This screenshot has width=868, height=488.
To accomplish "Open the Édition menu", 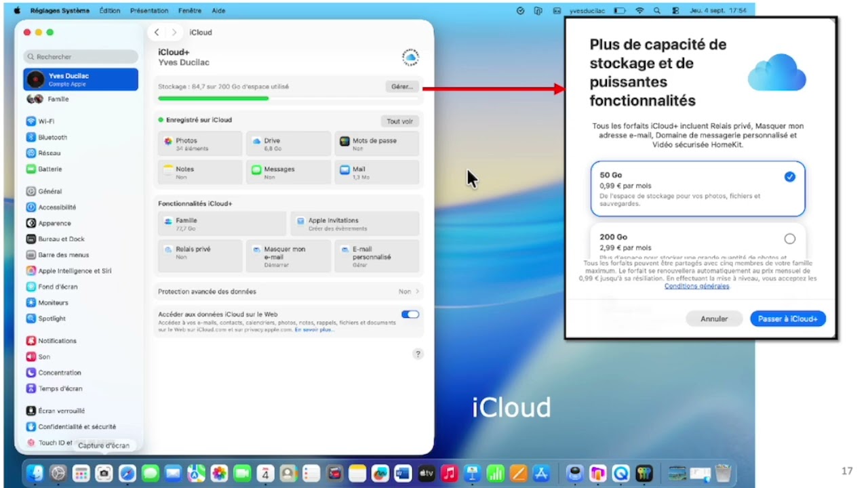I will pyautogui.click(x=109, y=11).
